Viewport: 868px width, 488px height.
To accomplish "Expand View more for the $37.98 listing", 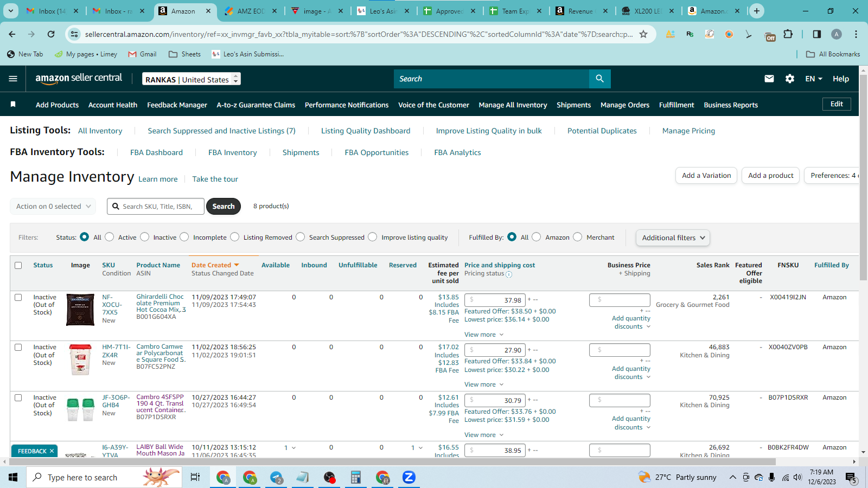I will point(484,335).
